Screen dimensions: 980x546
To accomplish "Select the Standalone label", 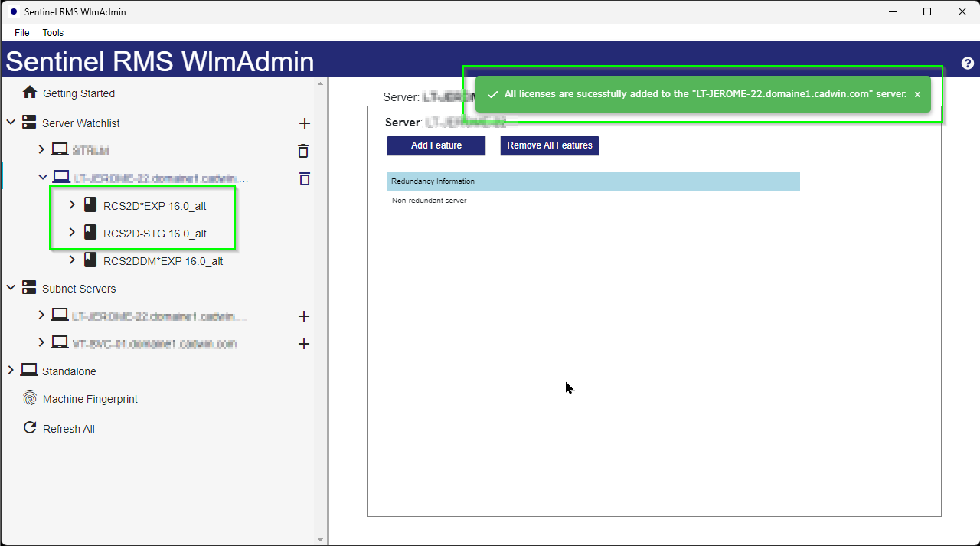I will [69, 371].
